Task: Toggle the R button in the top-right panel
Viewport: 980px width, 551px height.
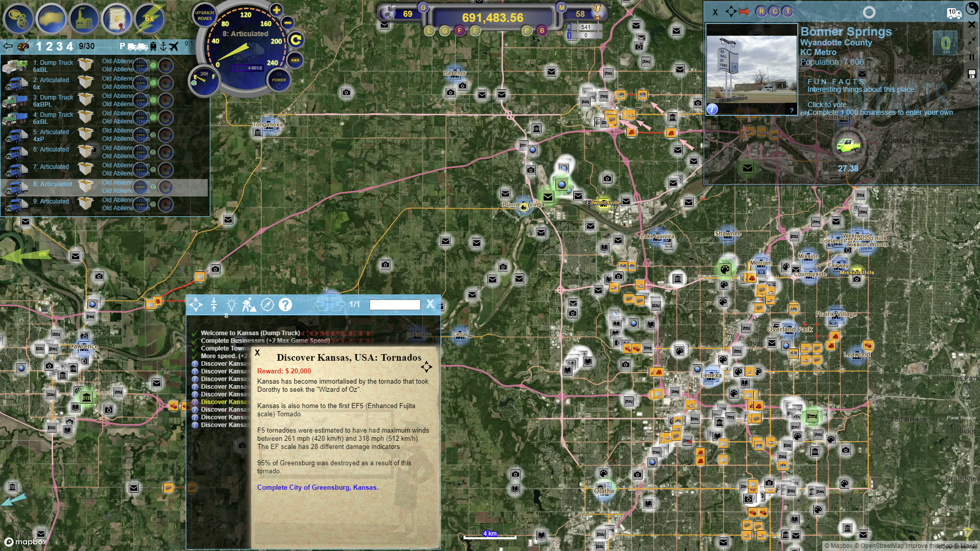Action: point(760,11)
